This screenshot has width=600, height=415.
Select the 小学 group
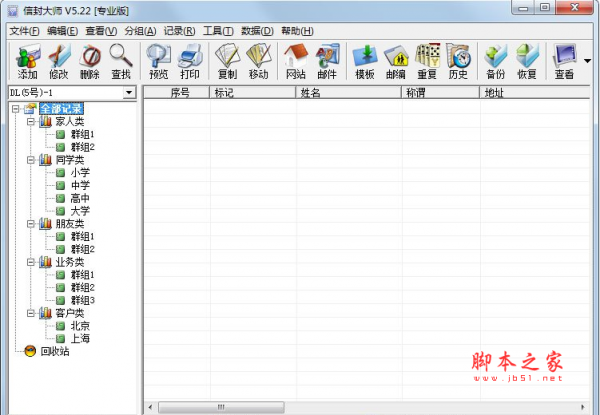[x=80, y=173]
